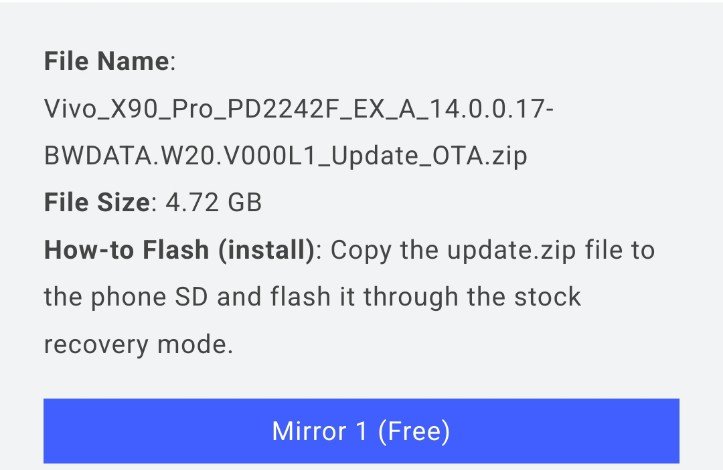The height and width of the screenshot is (470, 723).
Task: Click the word 'stock' in instructions
Action: tap(549, 297)
